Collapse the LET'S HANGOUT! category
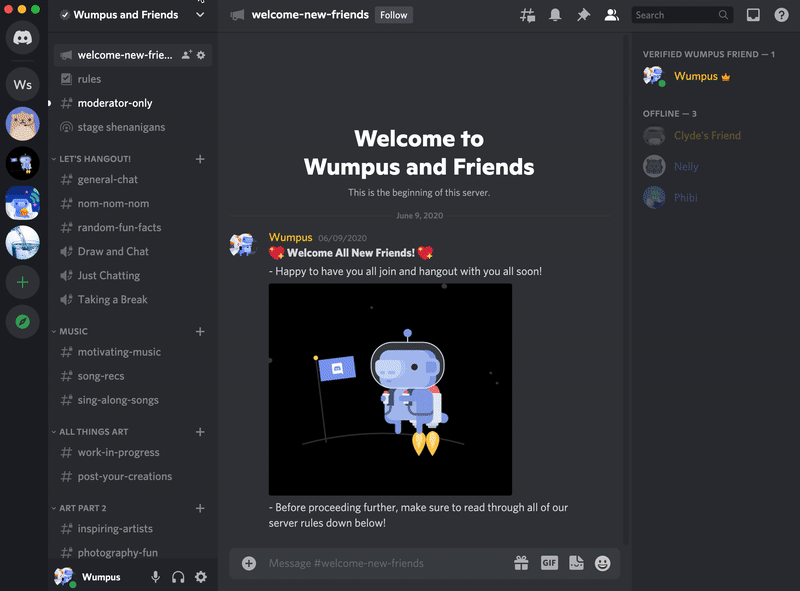 [x=95, y=159]
